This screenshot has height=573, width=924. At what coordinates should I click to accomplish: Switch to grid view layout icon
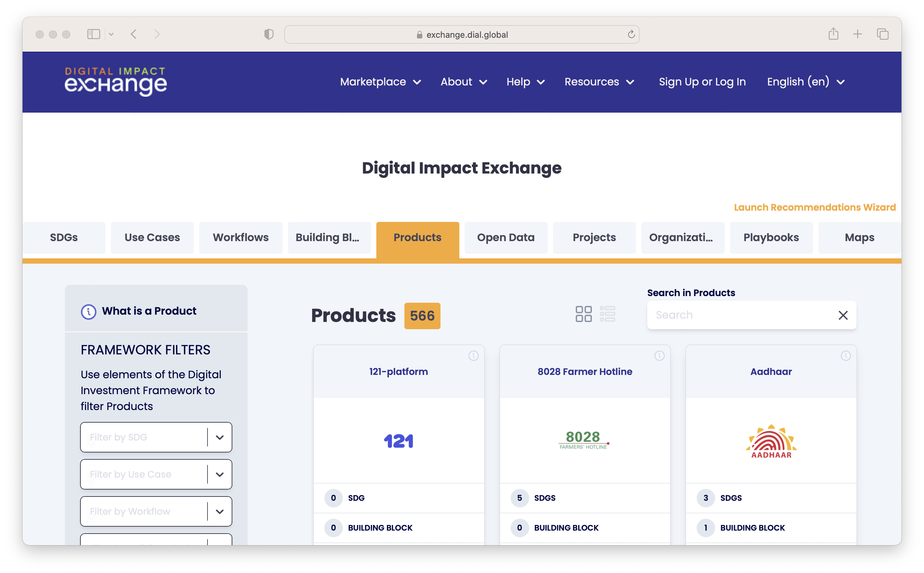tap(583, 314)
